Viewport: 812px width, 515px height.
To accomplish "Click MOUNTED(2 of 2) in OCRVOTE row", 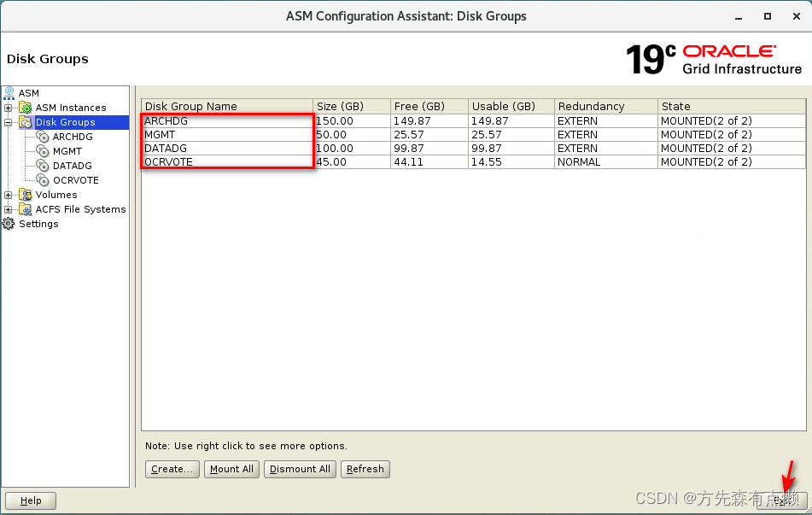I will (732, 161).
